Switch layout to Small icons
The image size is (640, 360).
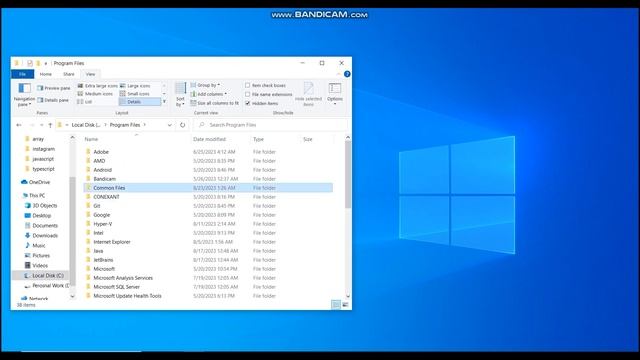point(135,94)
